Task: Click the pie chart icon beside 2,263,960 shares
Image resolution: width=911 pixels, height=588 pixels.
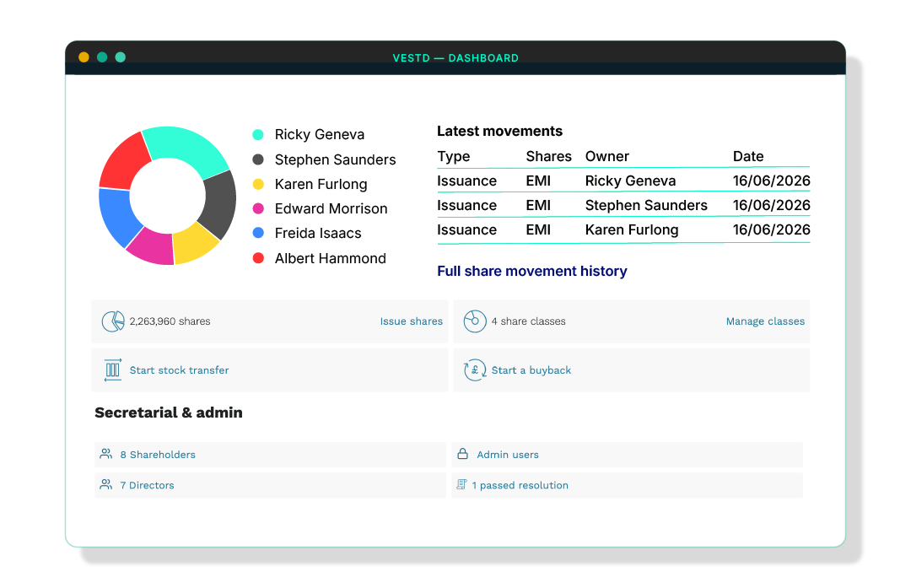Action: click(113, 321)
